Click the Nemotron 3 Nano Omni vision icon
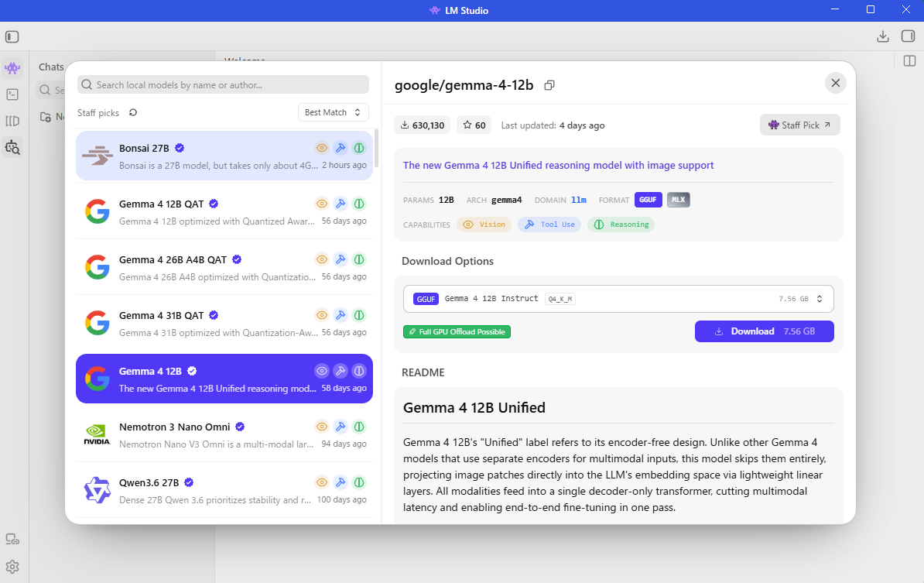 click(x=322, y=427)
